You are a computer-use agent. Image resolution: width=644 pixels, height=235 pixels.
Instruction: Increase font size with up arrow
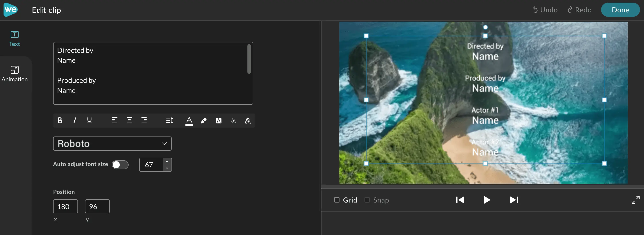tap(167, 161)
